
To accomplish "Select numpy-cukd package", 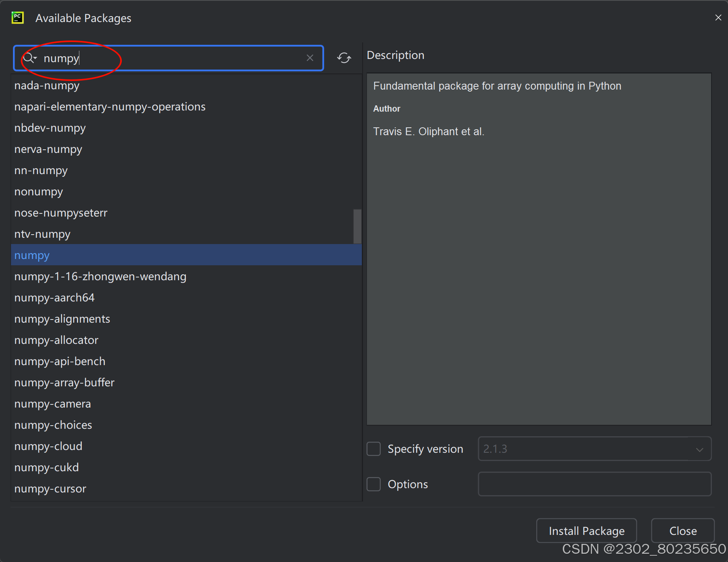I will pos(186,467).
